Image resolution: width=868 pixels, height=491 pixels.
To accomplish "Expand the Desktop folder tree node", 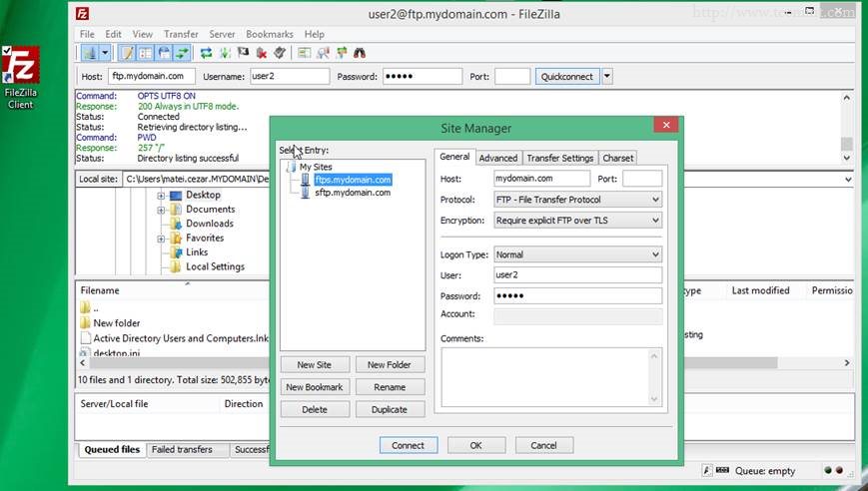I will (161, 196).
